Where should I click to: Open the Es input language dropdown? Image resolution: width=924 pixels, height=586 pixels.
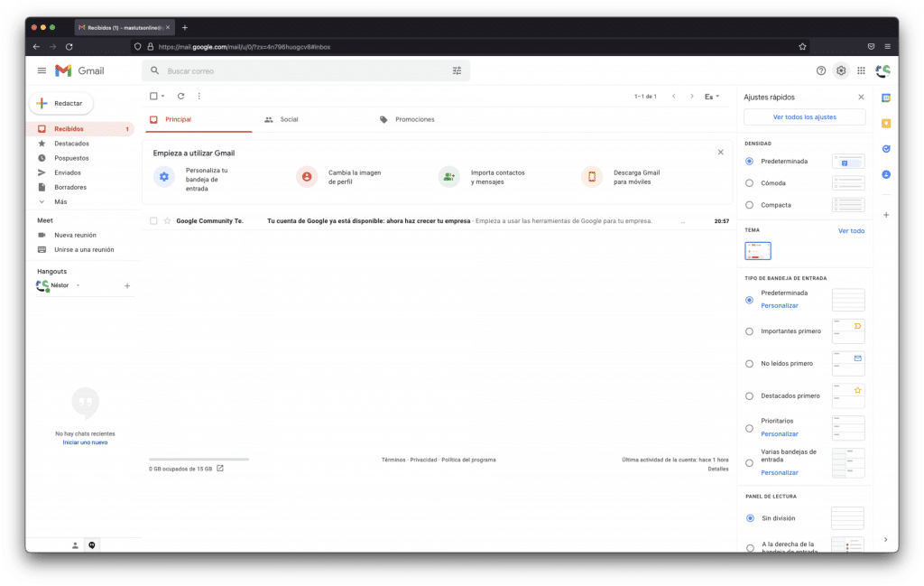point(712,96)
